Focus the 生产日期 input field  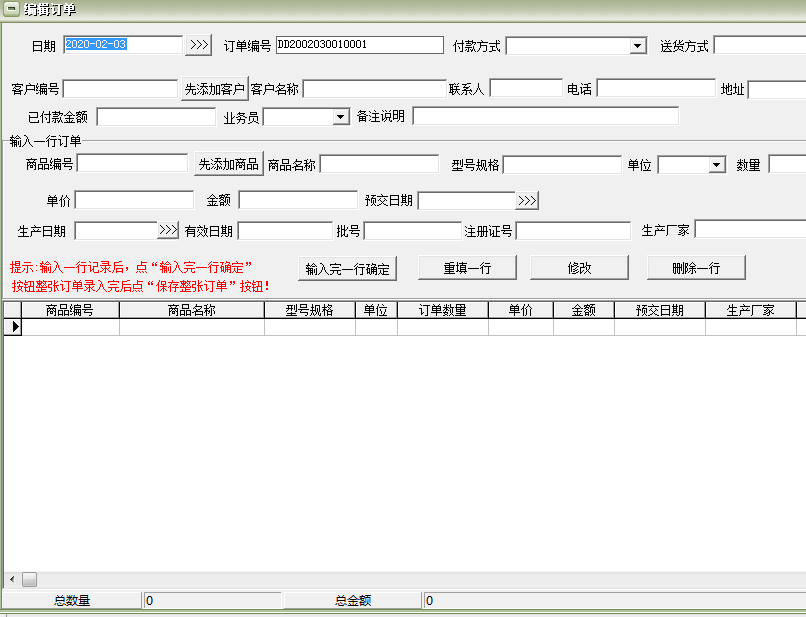pyautogui.click(x=116, y=230)
